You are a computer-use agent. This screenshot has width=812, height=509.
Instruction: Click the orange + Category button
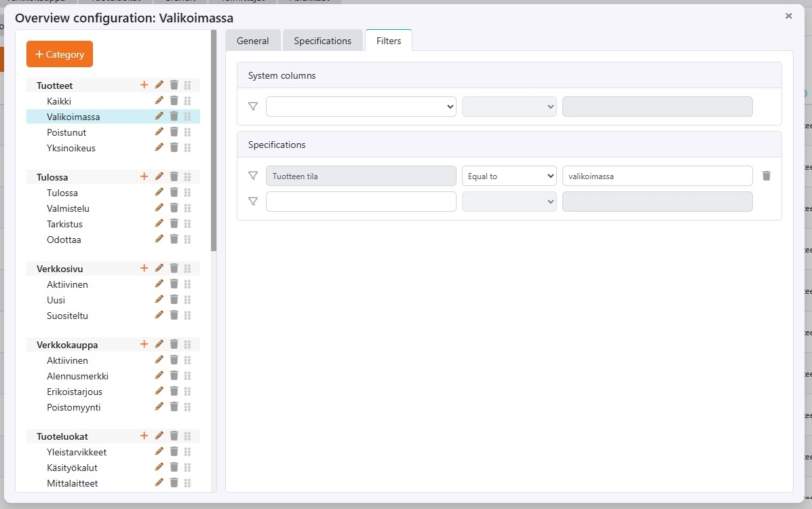coord(60,54)
